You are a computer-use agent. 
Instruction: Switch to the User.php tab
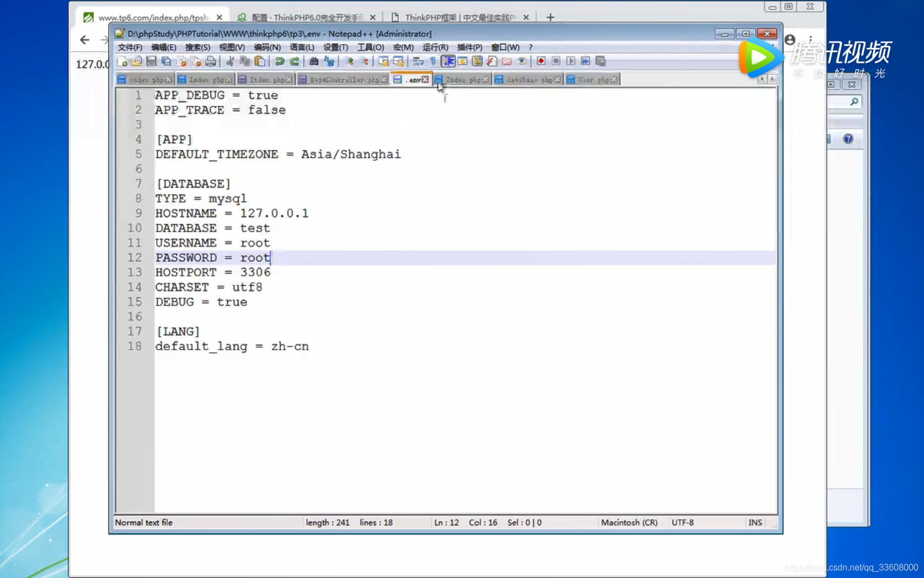click(x=593, y=80)
